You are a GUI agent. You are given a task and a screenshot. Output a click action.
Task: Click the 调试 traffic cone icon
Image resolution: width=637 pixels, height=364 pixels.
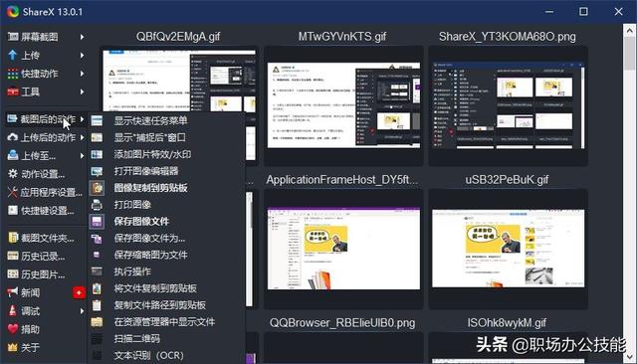point(13,311)
